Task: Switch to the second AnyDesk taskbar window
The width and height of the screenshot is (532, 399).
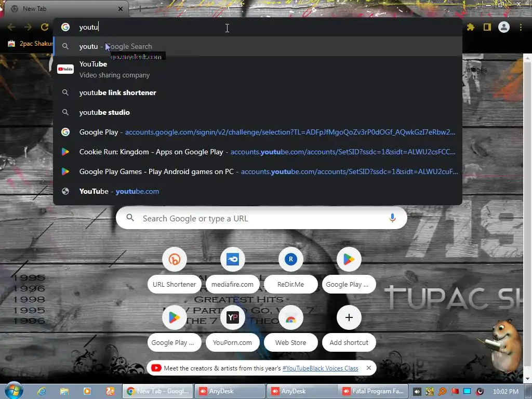Action: pos(302,391)
